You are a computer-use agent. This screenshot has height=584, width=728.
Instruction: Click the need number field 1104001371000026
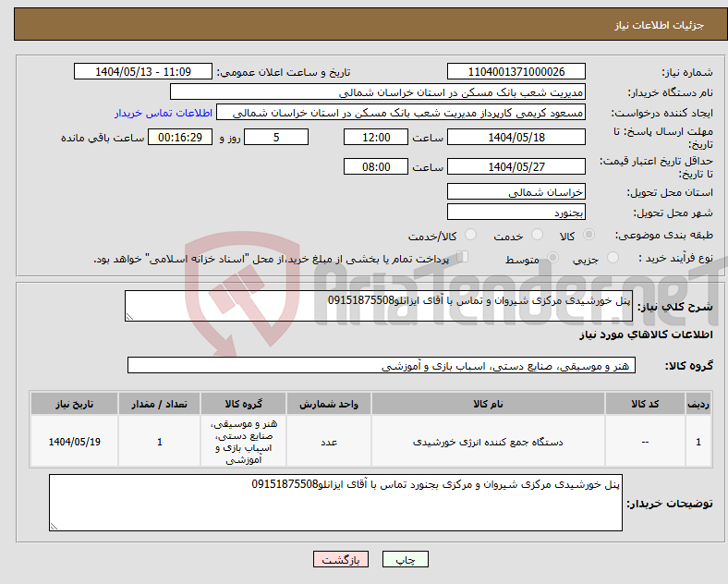click(x=516, y=71)
